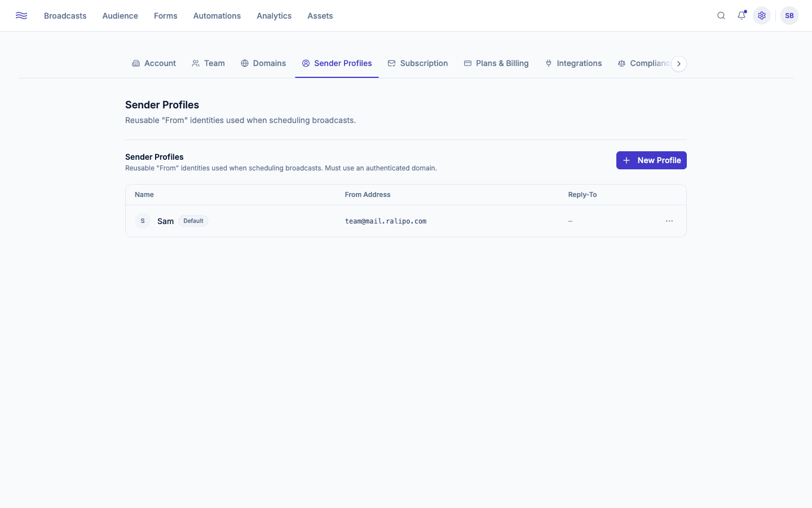Open the Compliance tab

[644, 63]
